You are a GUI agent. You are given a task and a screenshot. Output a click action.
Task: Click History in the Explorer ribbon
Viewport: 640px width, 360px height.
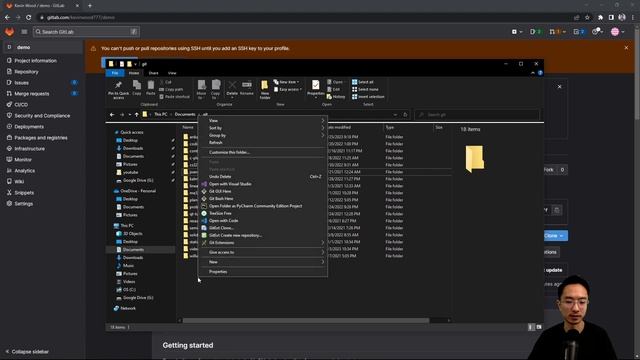(x=336, y=97)
